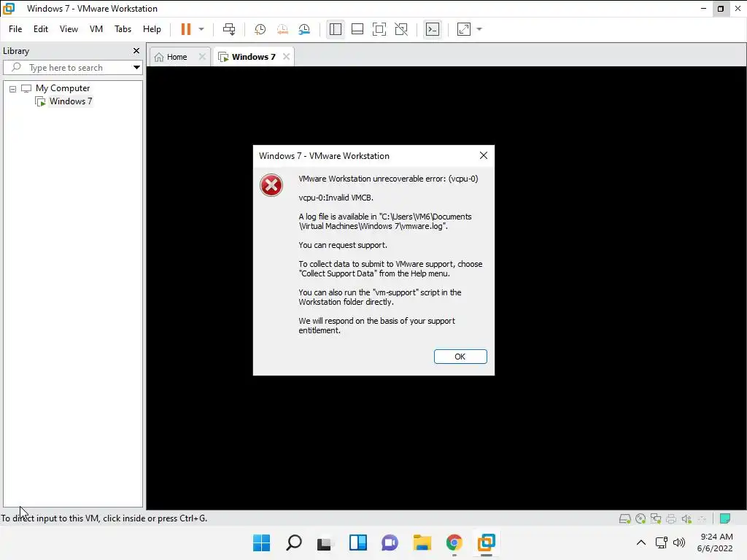Click the volume tray icon

(679, 542)
